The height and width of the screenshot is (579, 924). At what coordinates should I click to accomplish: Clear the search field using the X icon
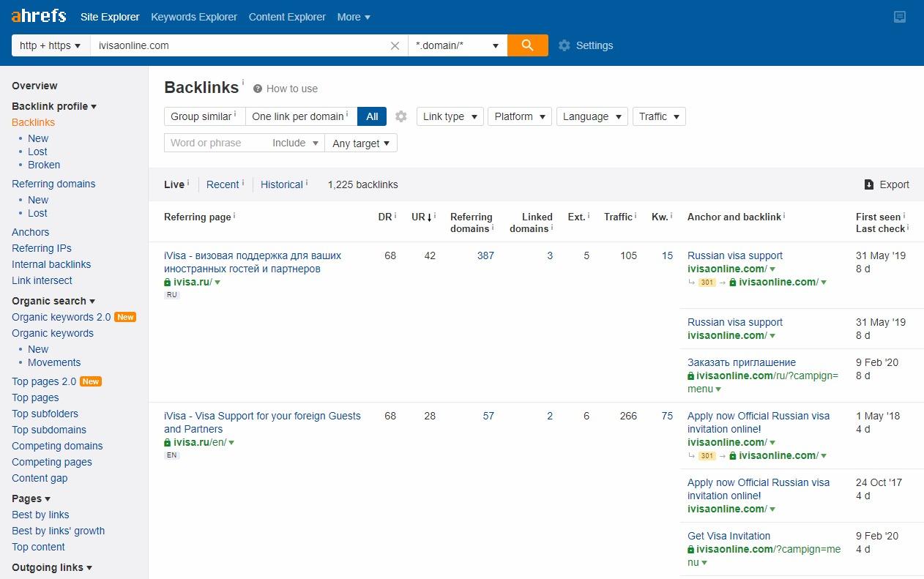tap(395, 45)
